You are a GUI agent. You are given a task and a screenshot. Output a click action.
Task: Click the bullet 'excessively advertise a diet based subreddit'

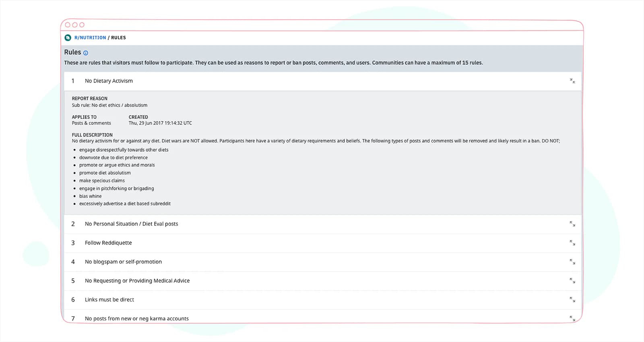(x=125, y=204)
